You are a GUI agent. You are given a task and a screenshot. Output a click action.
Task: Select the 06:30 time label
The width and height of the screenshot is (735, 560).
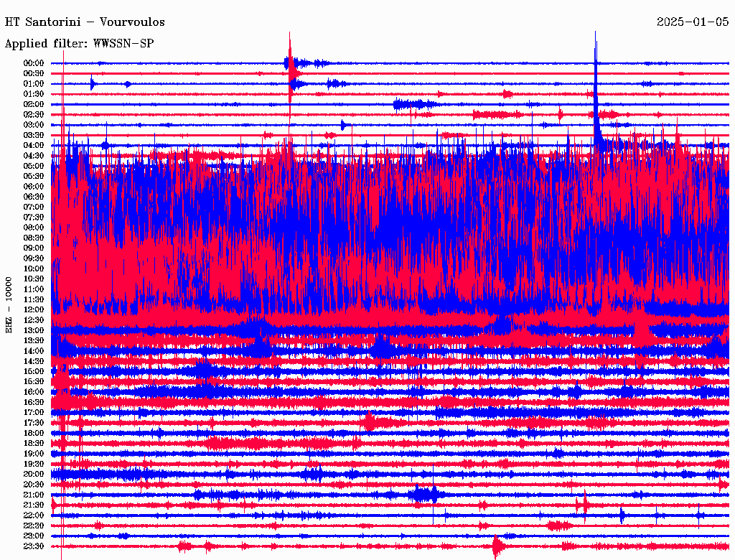point(34,197)
